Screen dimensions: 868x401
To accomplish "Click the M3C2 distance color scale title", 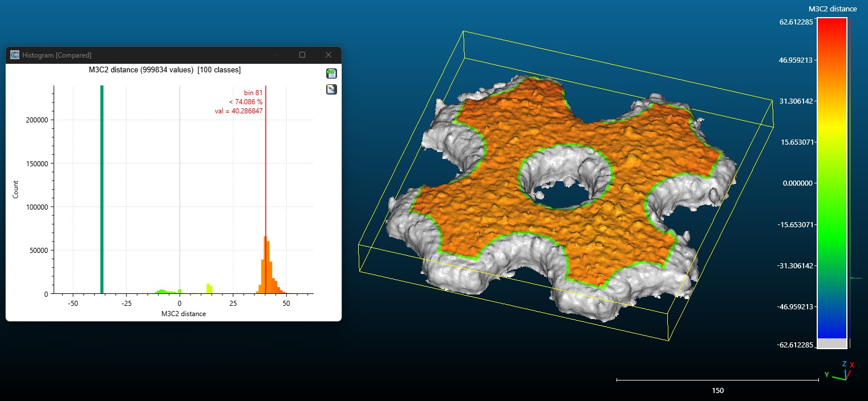I will (833, 9).
